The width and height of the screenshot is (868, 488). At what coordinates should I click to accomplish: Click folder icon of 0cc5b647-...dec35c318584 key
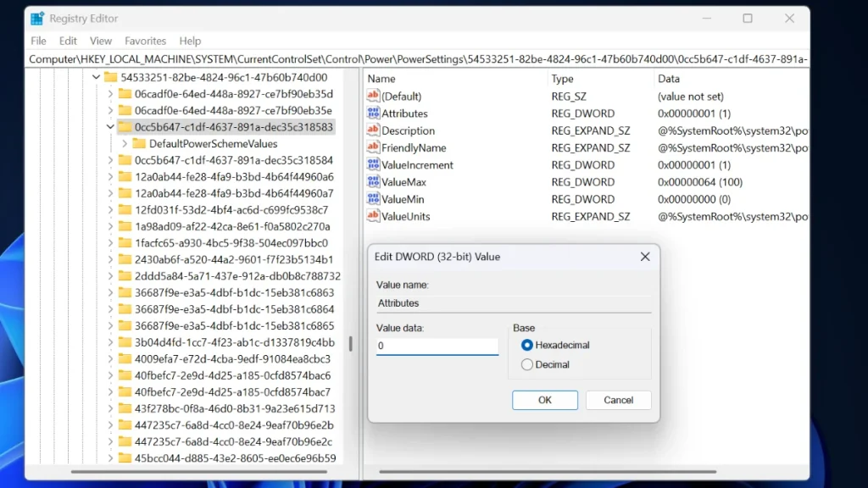pyautogui.click(x=125, y=160)
